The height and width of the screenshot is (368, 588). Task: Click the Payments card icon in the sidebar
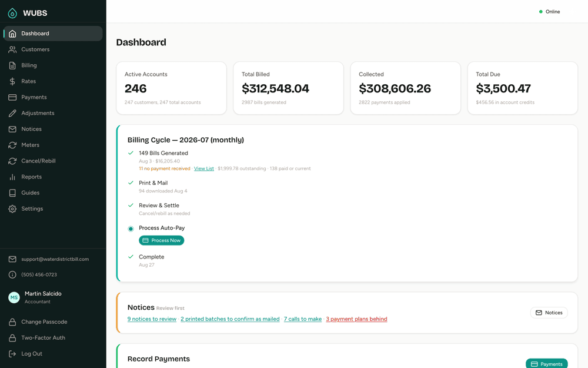pos(12,97)
